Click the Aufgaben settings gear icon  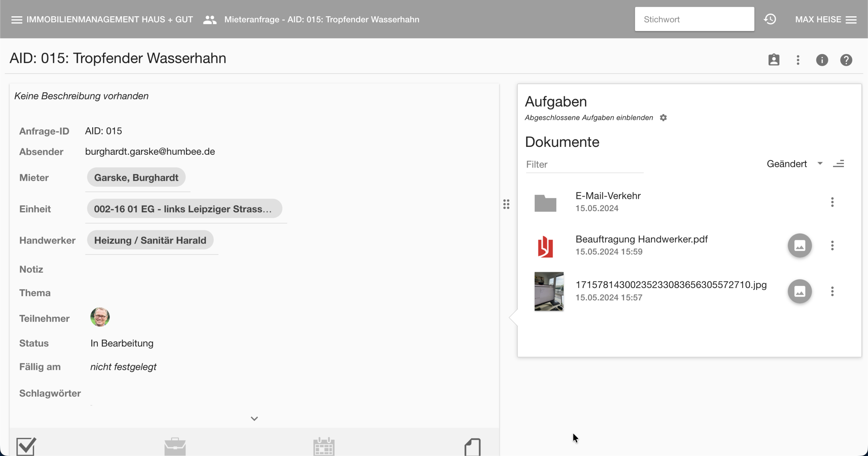pos(663,118)
